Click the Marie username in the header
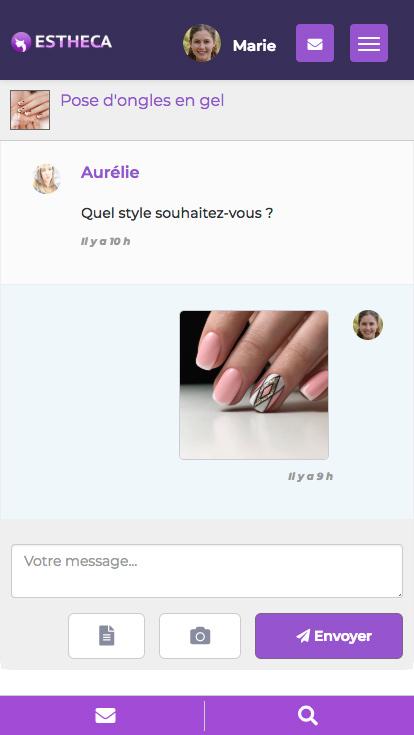Screen dimensions: 414x735 254,45
